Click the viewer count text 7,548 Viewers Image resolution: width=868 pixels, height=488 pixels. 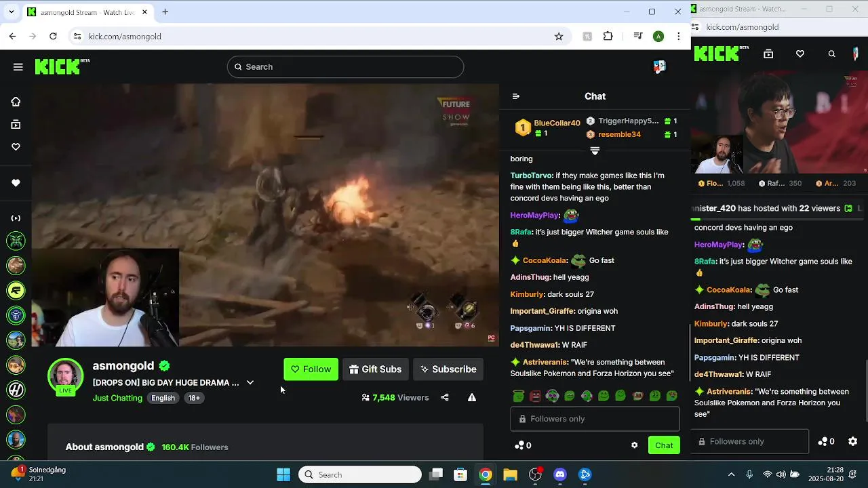click(x=395, y=398)
